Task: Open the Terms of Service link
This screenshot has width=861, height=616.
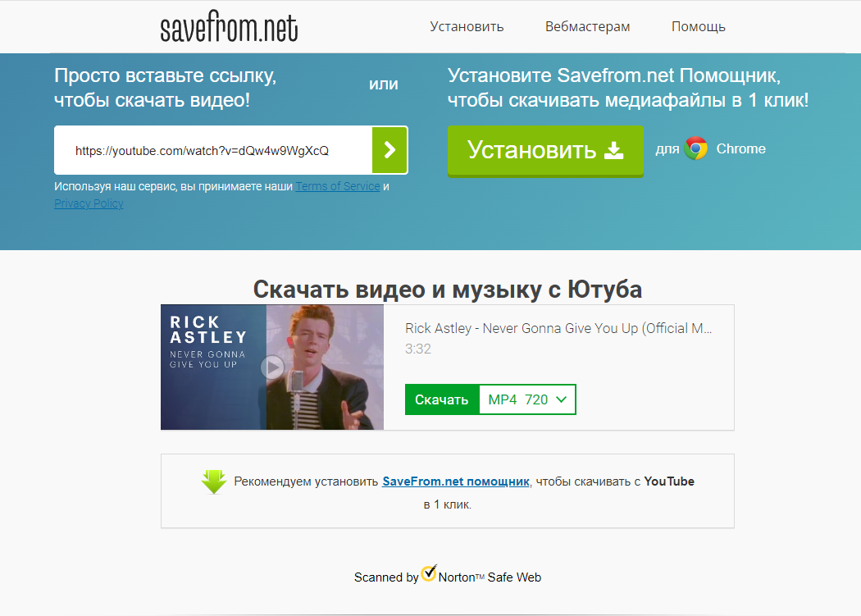Action: (338, 186)
